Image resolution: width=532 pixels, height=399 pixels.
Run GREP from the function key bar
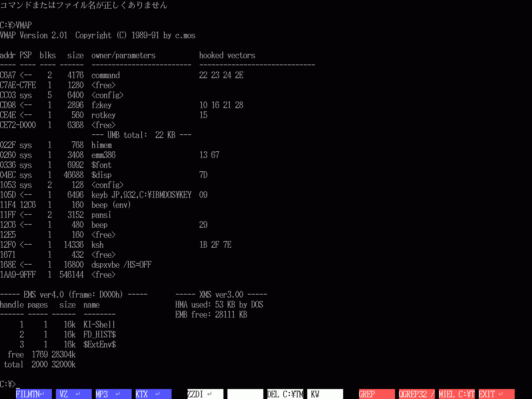[377, 394]
